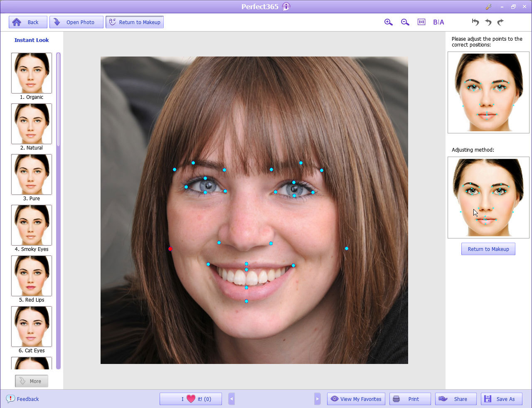
Task: Select the right mouth corner point
Action: coord(293,265)
